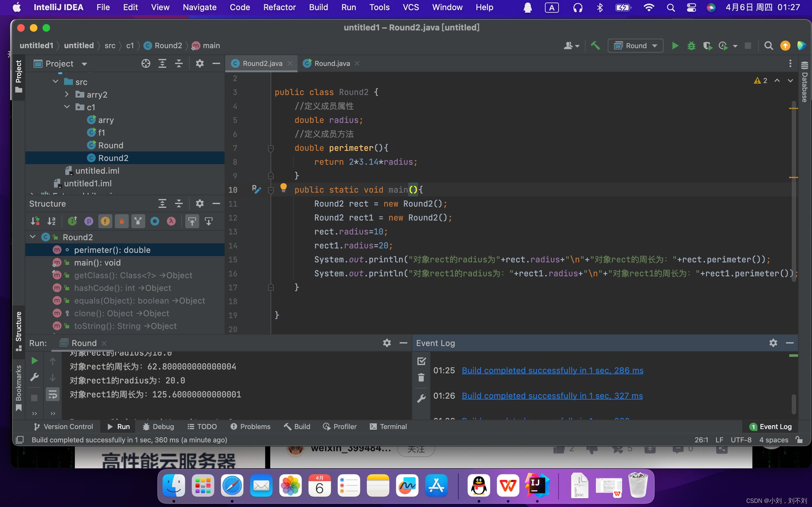Expand the arry2 package folder
The image size is (812, 507).
(67, 94)
